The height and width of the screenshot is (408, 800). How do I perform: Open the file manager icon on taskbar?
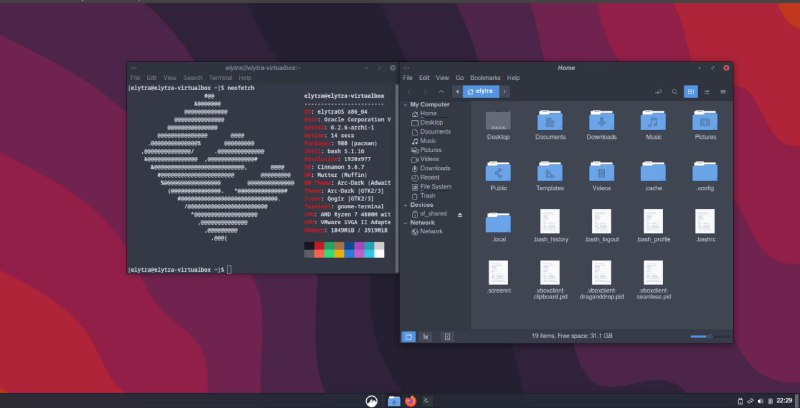coord(393,401)
